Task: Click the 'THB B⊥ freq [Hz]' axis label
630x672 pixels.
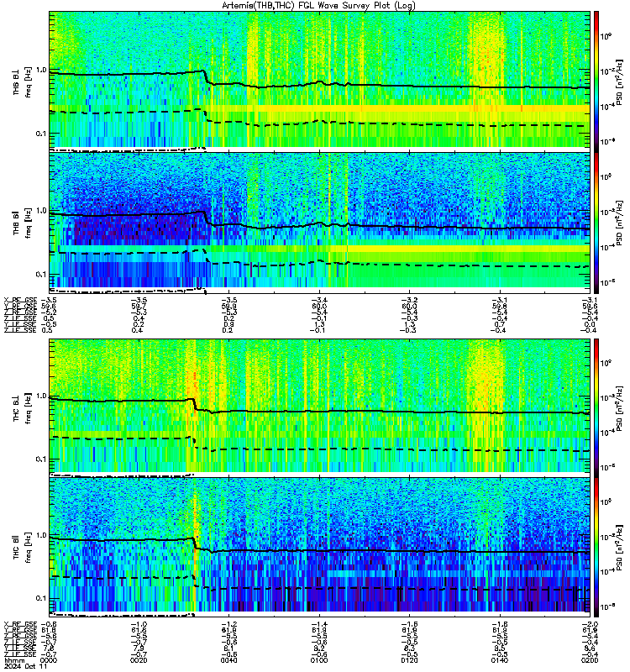Action: point(22,81)
